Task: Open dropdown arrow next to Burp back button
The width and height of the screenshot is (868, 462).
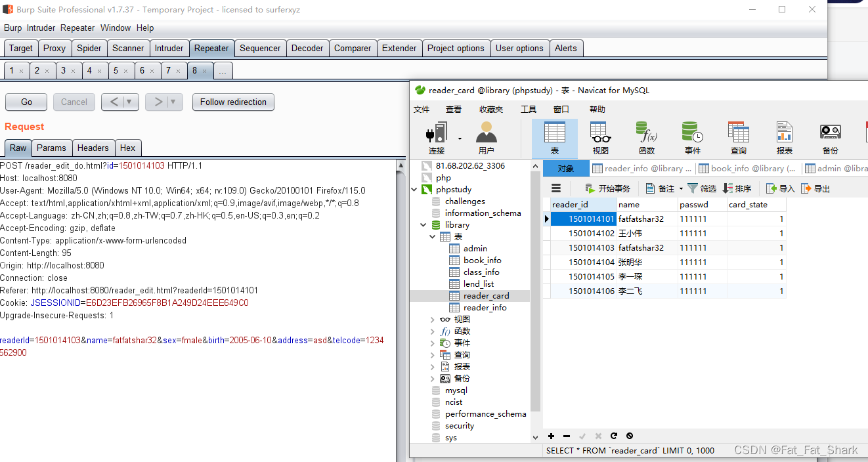Action: click(x=130, y=102)
